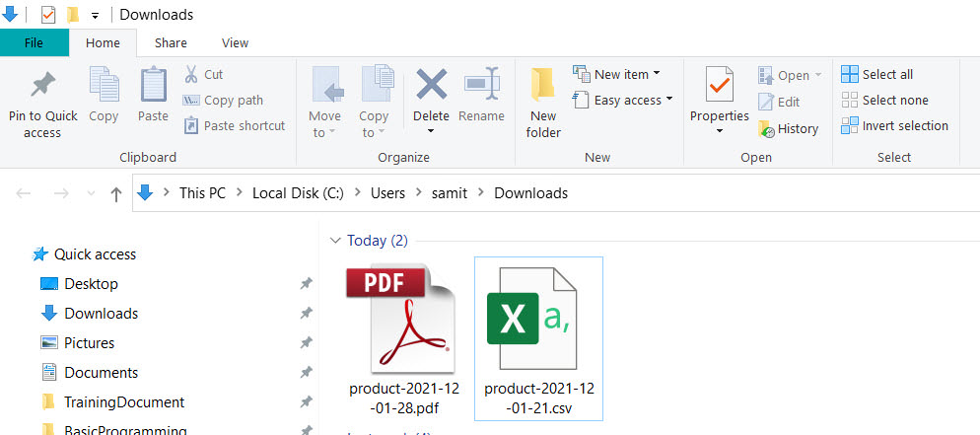Screen dimensions: 980x435
Task: Collapse the Today (2) group
Action: (336, 241)
